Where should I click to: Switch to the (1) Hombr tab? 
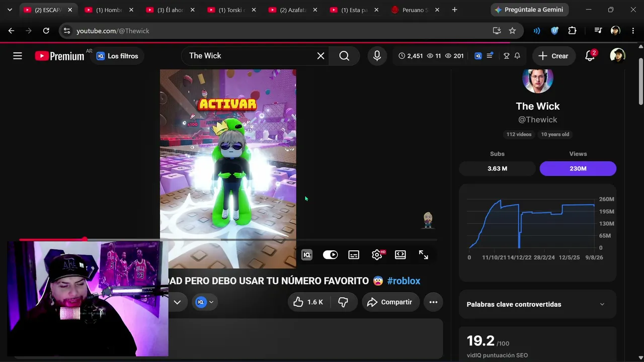109,10
